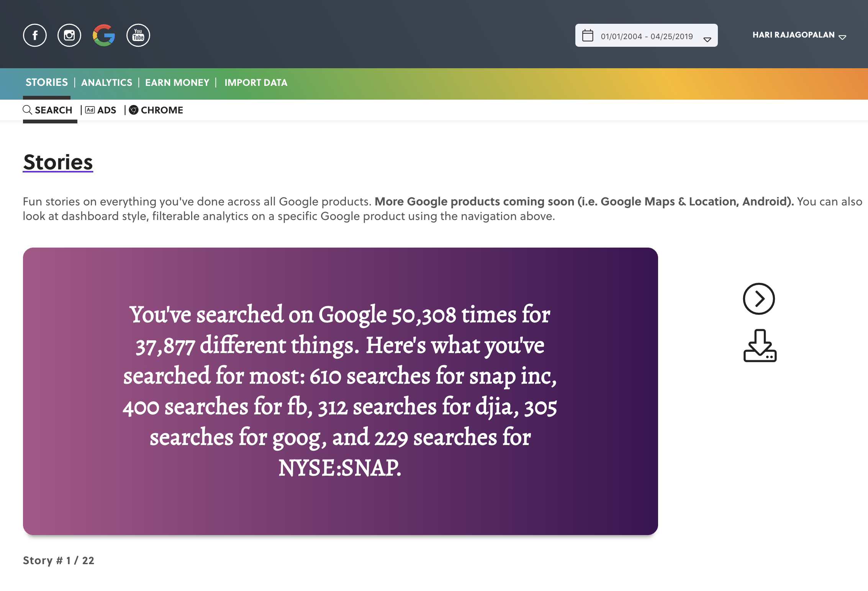Open the date range 01/01/2004 - 04/25/2019 field
This screenshot has width=868, height=591.
tap(646, 35)
